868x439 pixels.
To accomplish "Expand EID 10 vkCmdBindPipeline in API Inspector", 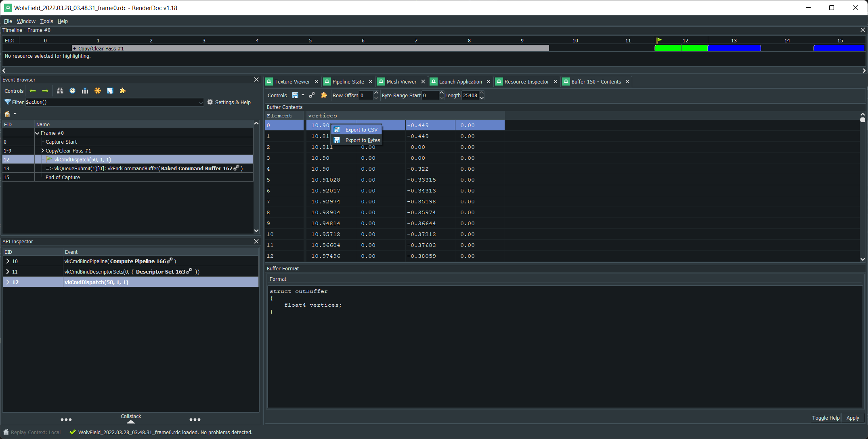I will (8, 261).
